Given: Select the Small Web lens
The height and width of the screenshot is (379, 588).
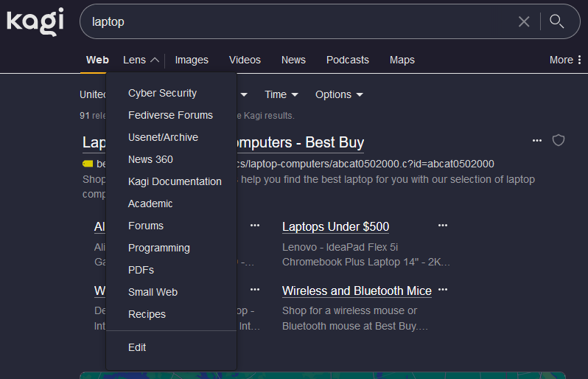Looking at the screenshot, I should 153,292.
